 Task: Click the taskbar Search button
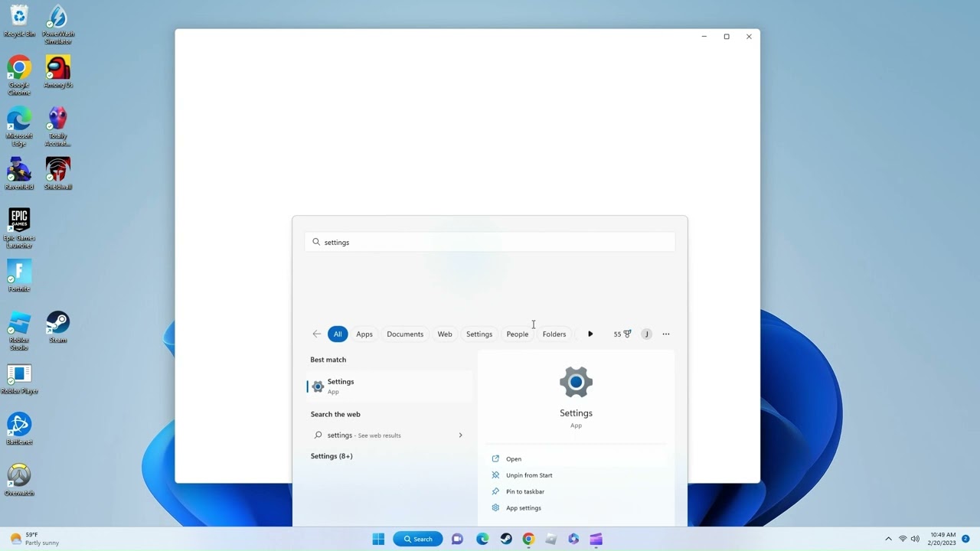coord(418,539)
